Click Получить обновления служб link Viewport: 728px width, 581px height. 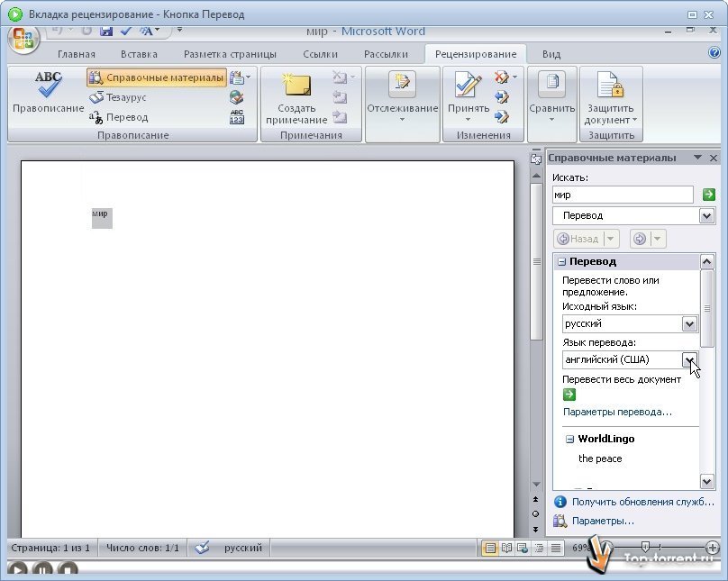(642, 502)
